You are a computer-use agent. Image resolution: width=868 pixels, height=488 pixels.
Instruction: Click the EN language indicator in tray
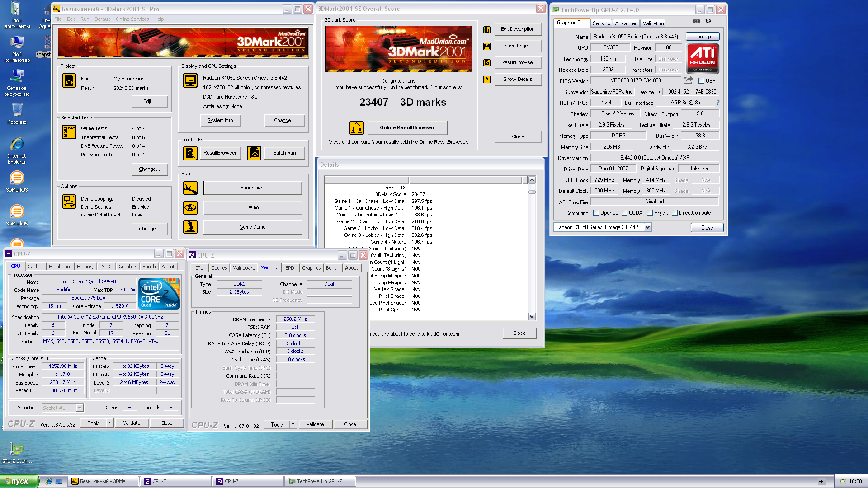click(821, 482)
